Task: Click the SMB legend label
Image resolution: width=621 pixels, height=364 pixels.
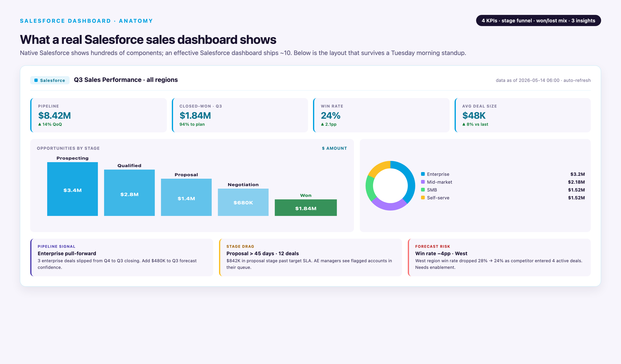Action: [432, 190]
